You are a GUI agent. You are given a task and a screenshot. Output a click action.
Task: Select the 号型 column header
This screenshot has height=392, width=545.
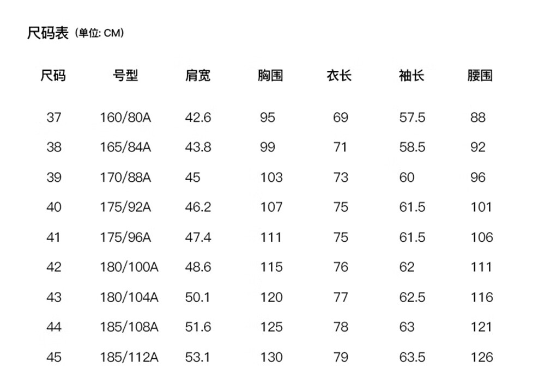[125, 76]
